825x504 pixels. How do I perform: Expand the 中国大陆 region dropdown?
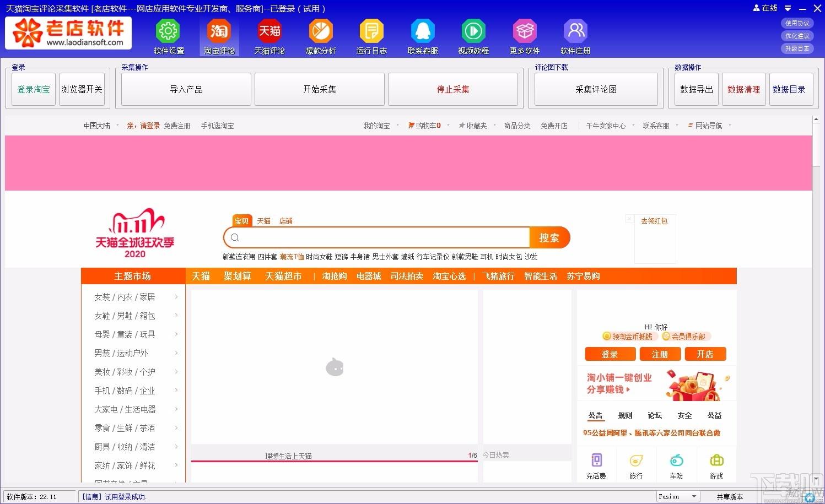pos(117,126)
